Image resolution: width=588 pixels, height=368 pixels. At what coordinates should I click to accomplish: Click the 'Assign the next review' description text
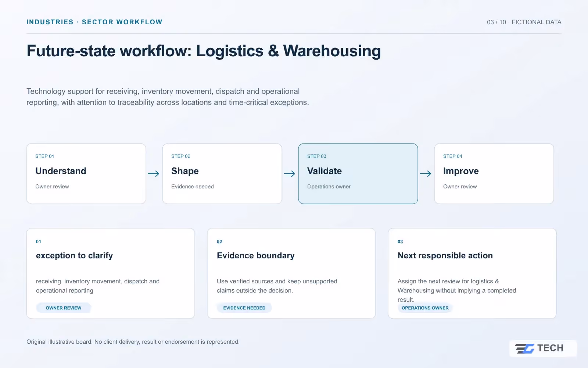(x=457, y=290)
